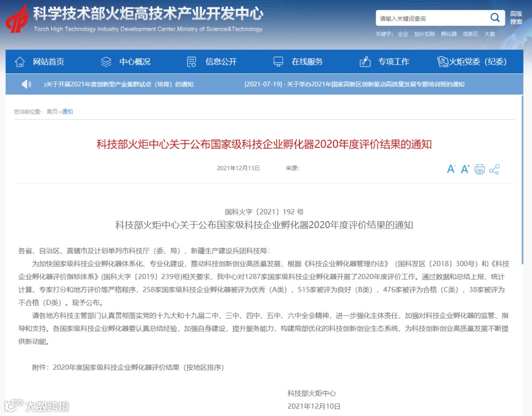532x416 pixels.
Task: Click the gray article subtitle heading
Action: (264, 225)
